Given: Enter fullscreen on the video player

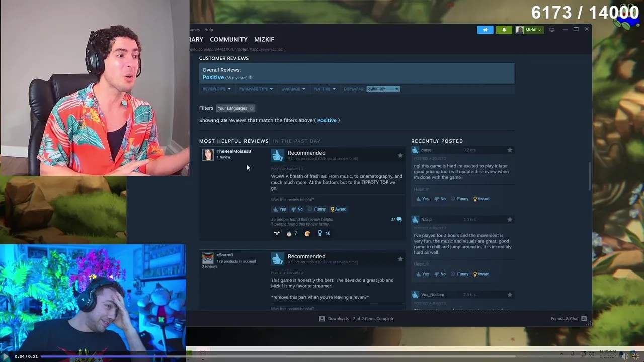Looking at the screenshot, I should tap(636, 356).
